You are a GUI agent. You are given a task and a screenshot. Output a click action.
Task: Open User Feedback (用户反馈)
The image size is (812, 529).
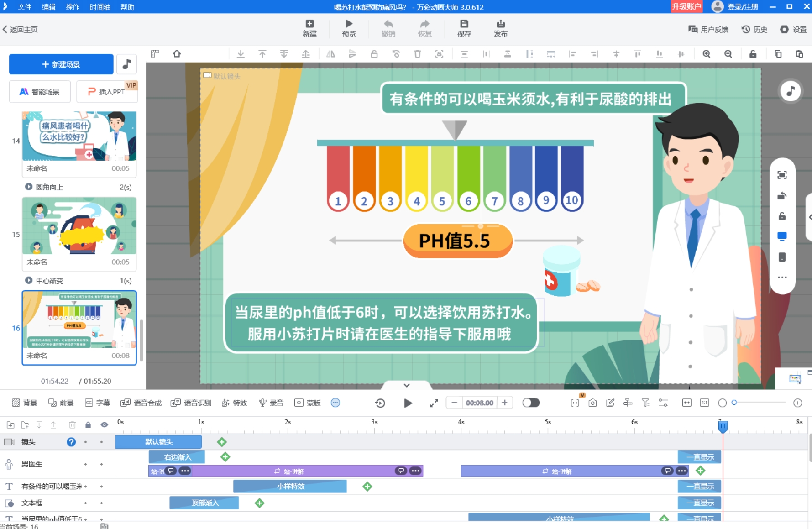coord(708,30)
